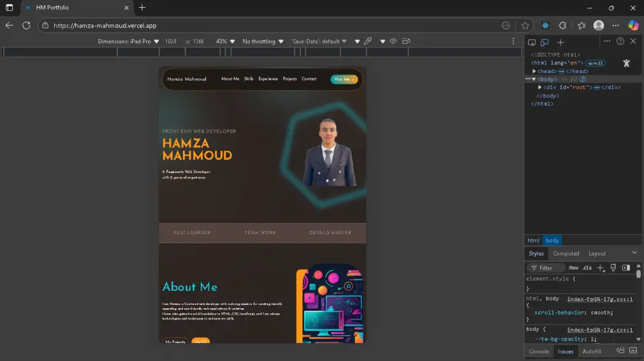
Task: Open the Projects nav link
Action: tap(290, 79)
